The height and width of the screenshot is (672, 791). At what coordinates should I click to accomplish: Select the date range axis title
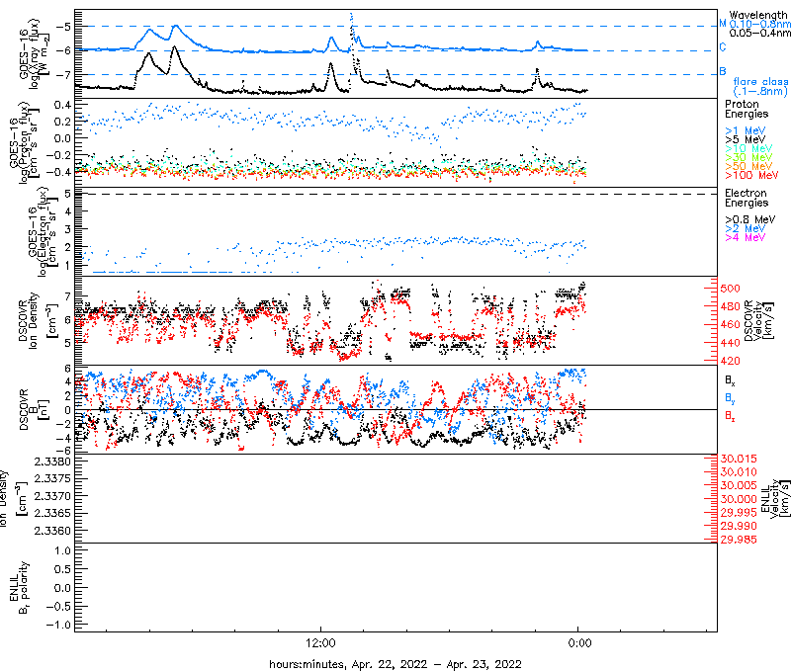[395, 664]
